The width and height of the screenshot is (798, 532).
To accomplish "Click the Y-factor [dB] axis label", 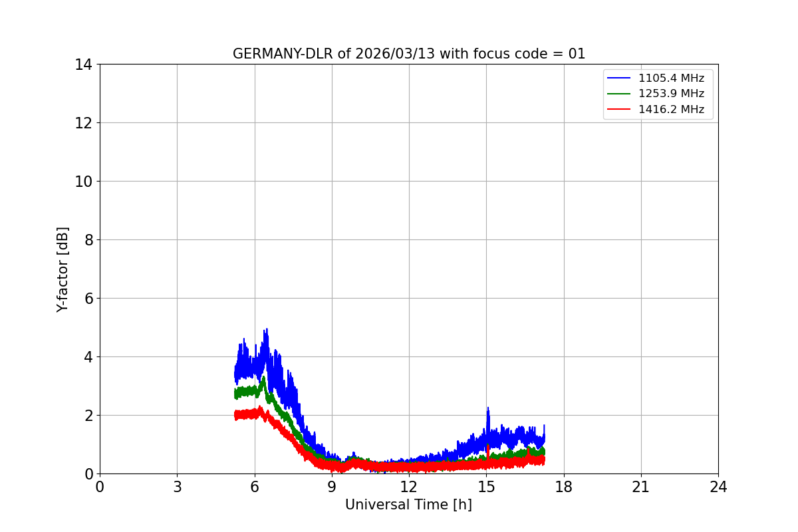I will click(x=63, y=269).
